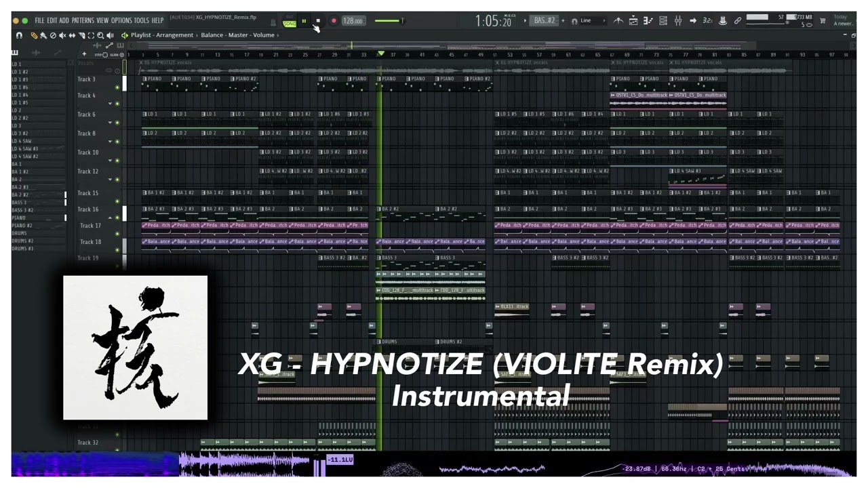The width and height of the screenshot is (868, 488).
Task: Select the Playback speaker tool
Action: point(110,35)
